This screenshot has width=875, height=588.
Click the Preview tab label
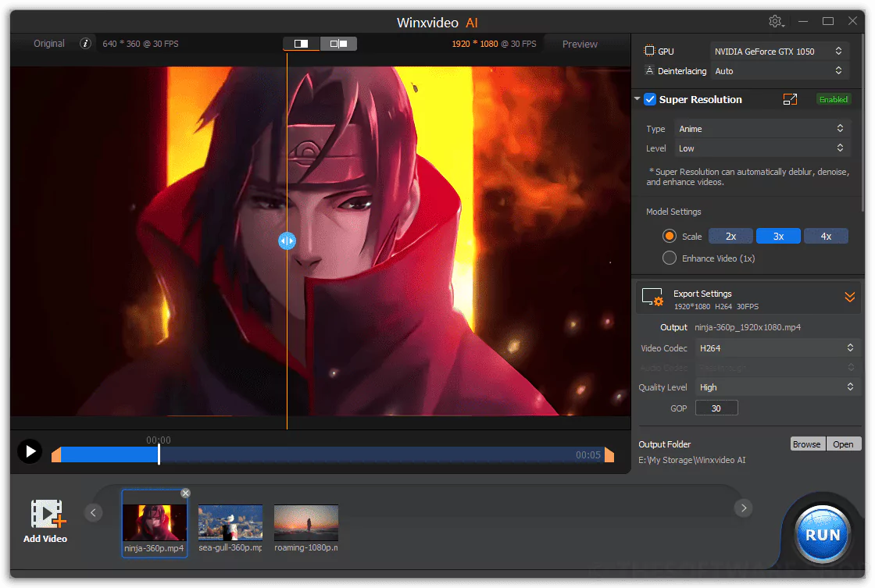point(579,44)
